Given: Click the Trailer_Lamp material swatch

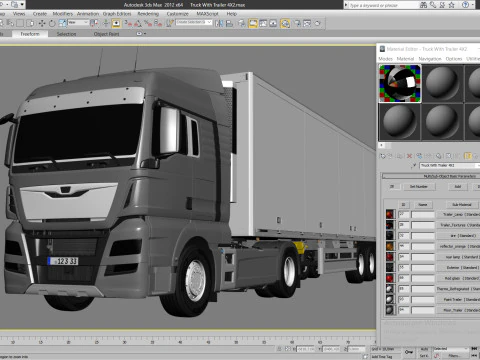Looking at the screenshot, I should click(x=390, y=214).
